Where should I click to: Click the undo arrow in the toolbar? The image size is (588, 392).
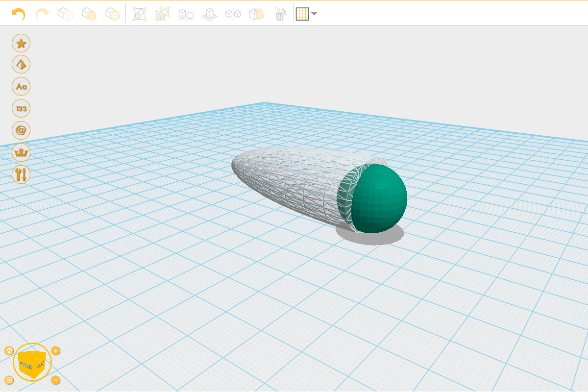[x=19, y=14]
